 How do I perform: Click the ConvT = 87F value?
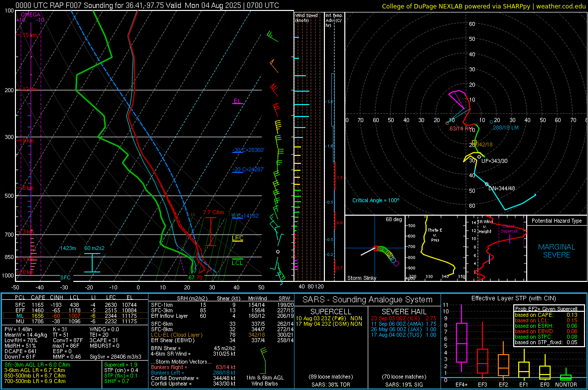click(x=67, y=341)
